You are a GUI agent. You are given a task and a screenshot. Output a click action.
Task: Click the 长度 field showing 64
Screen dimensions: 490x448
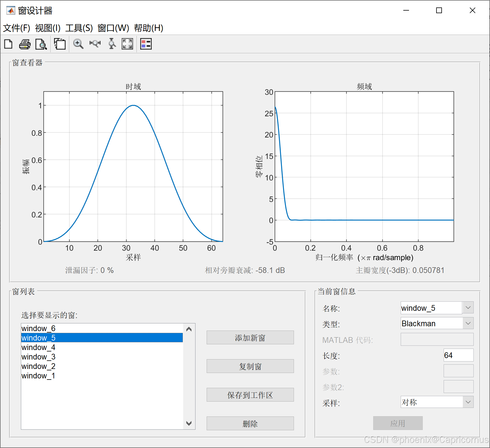pyautogui.click(x=459, y=355)
